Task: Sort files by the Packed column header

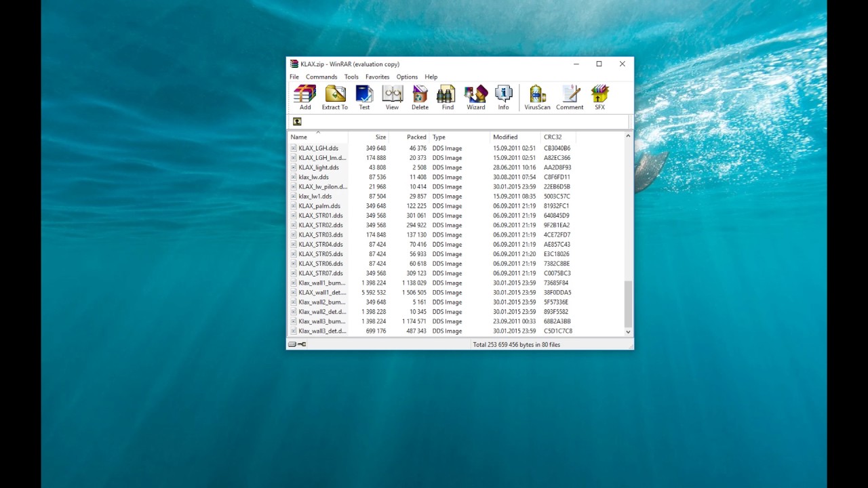Action: coord(409,137)
